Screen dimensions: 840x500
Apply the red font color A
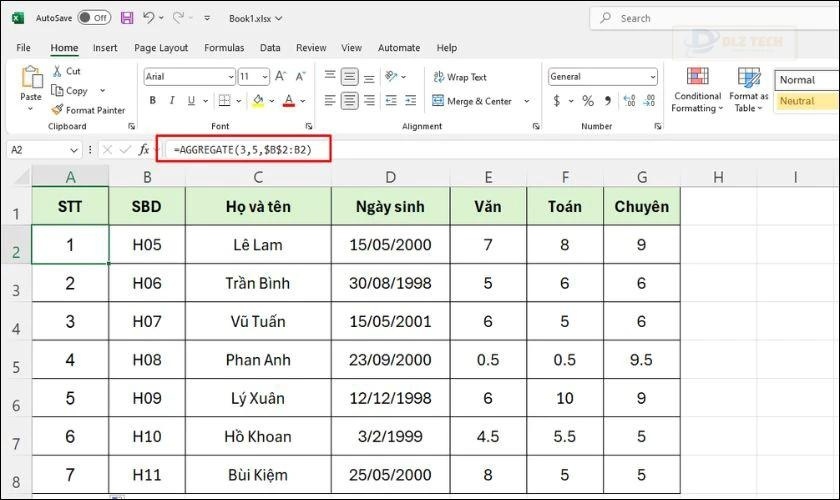click(289, 100)
